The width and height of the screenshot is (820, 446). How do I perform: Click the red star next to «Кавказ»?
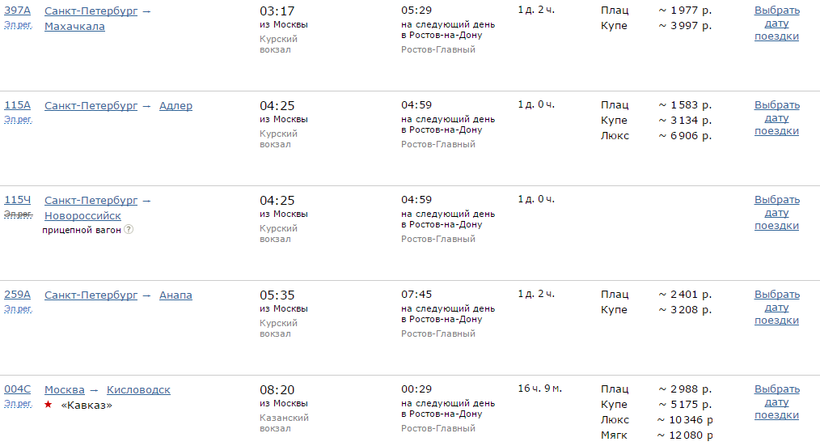(48, 405)
